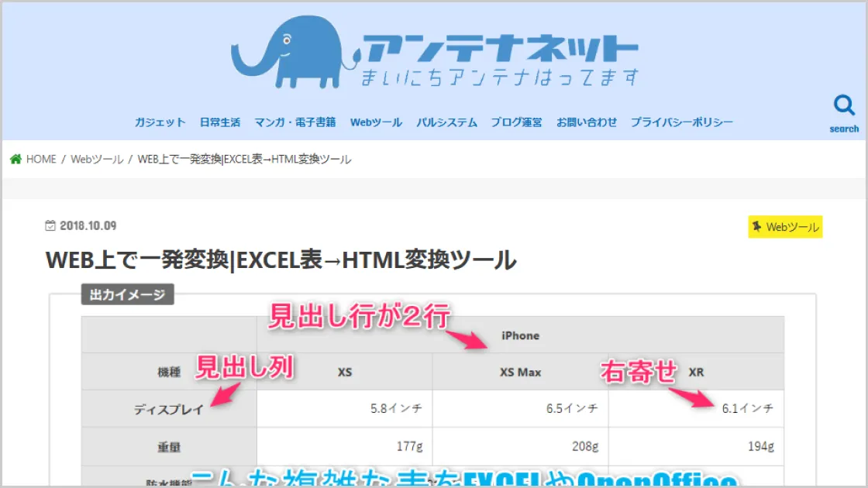Open the ガジェット navigation menu item
Image resolution: width=868 pixels, height=488 pixels.
coord(160,122)
